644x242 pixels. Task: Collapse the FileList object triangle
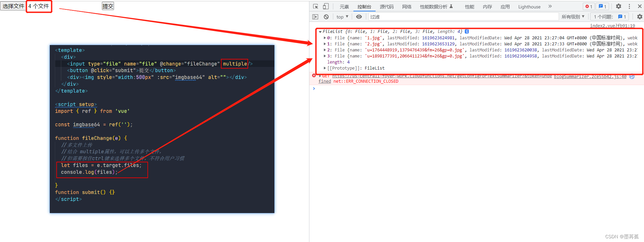click(x=320, y=32)
